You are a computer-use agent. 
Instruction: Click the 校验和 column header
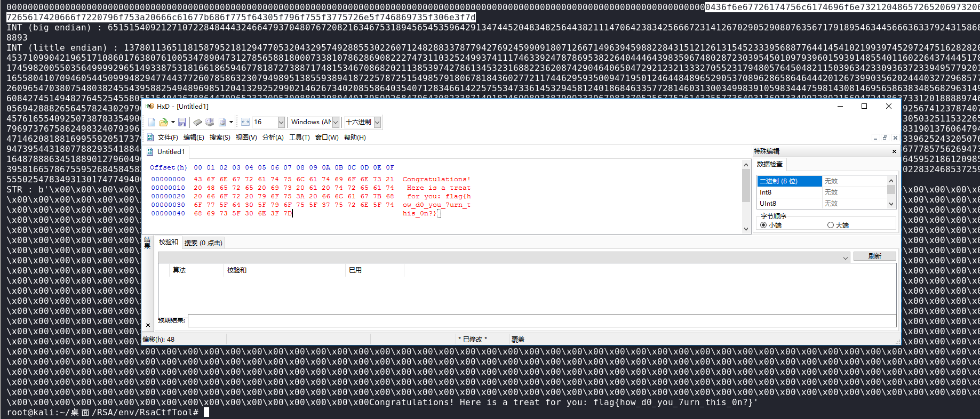click(284, 270)
